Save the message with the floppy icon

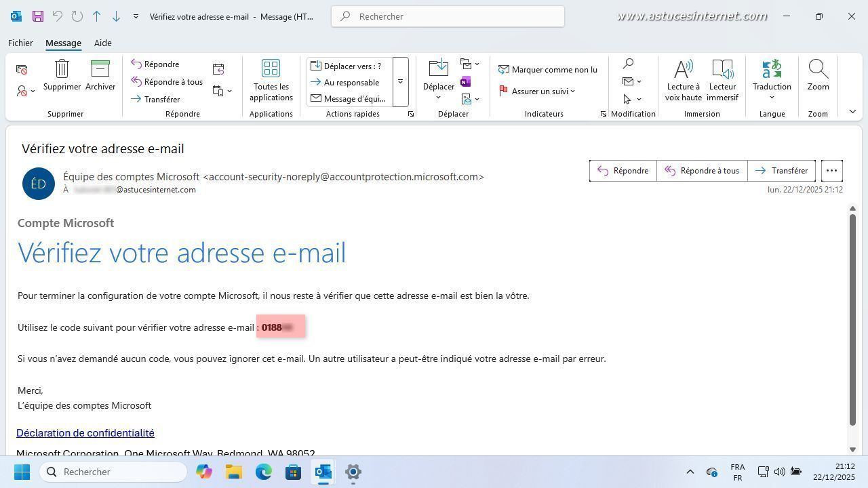[x=38, y=16]
